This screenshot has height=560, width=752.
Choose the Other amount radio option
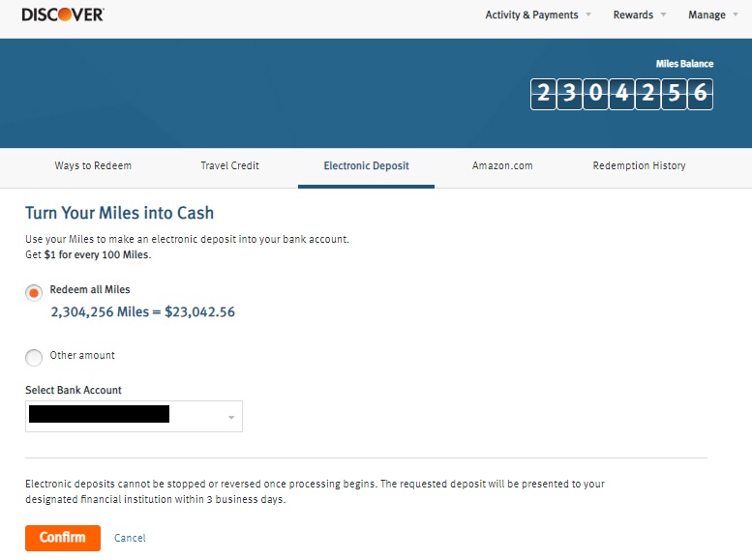click(x=34, y=357)
